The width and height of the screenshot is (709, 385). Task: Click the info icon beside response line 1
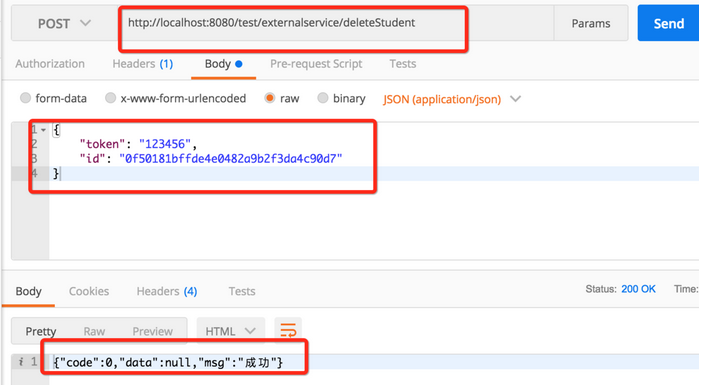click(x=20, y=361)
